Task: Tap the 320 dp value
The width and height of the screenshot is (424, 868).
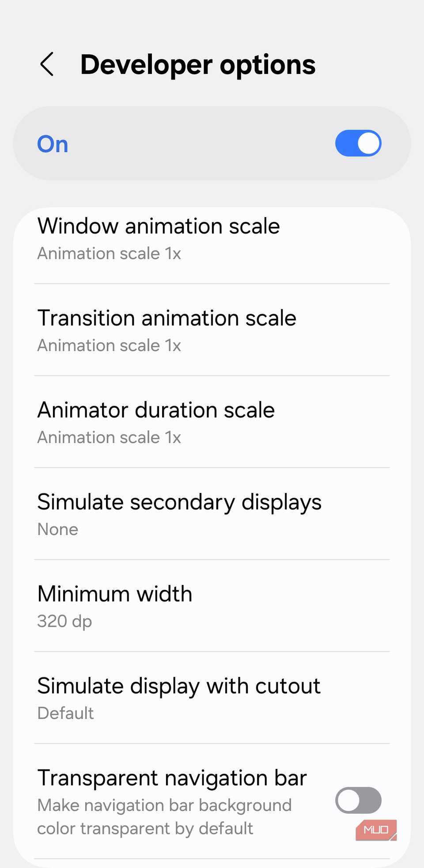Action: tap(64, 621)
